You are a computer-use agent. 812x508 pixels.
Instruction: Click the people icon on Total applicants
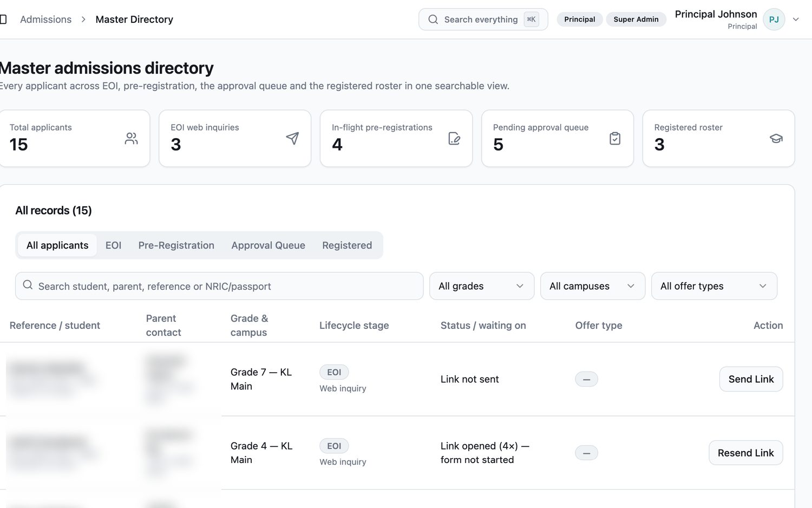tap(131, 139)
